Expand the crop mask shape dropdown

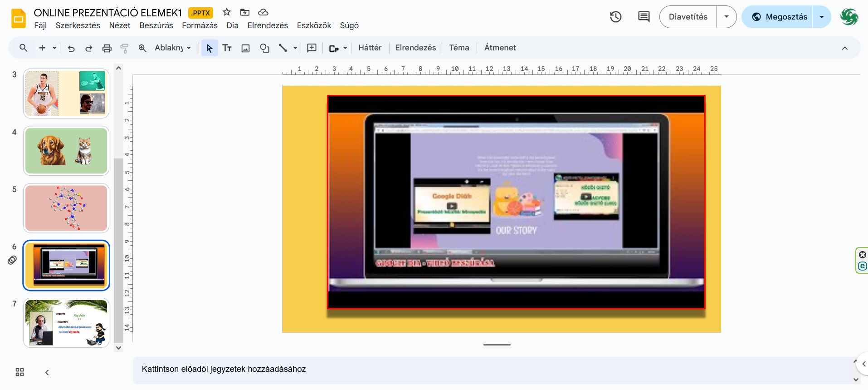[345, 48]
